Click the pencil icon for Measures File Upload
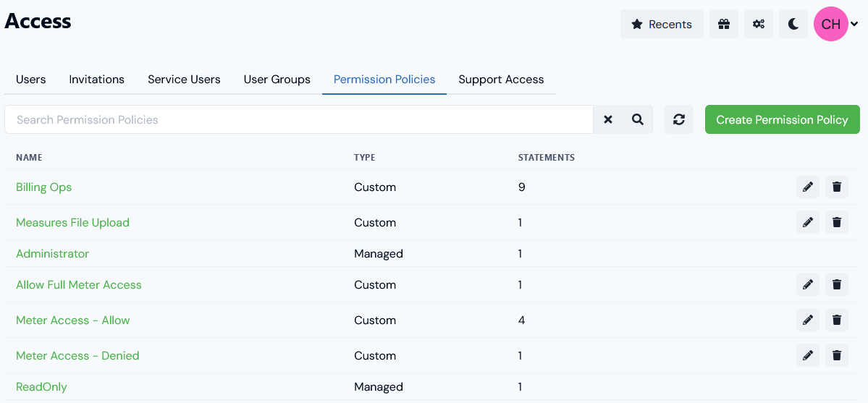Viewport: 868px width, 403px height. tap(808, 223)
